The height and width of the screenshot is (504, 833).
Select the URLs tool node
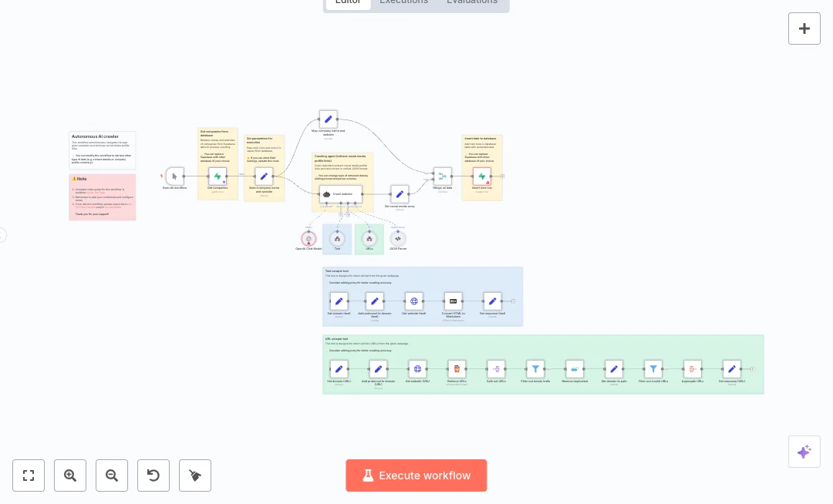click(369, 238)
